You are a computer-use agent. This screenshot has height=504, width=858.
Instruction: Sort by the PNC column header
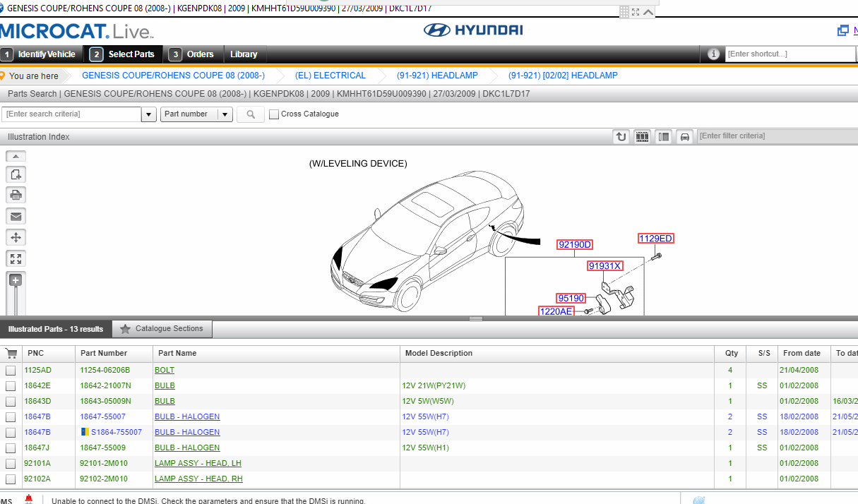pyautogui.click(x=48, y=353)
